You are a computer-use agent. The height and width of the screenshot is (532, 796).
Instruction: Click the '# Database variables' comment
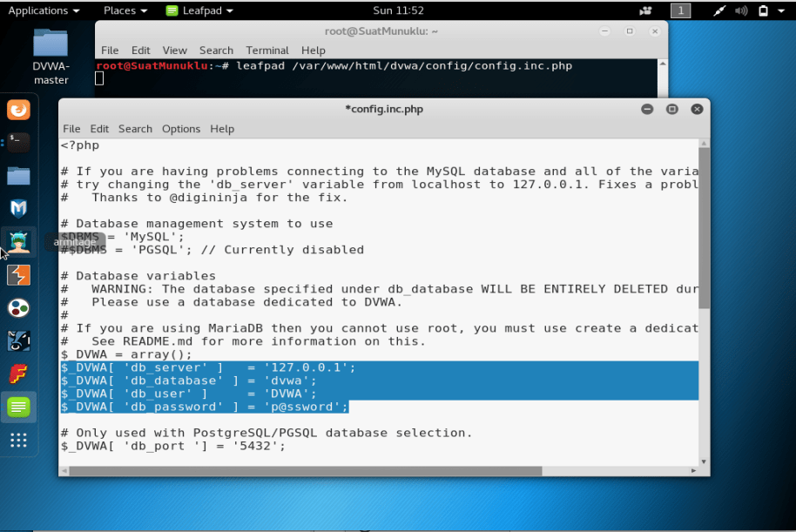tap(138, 276)
